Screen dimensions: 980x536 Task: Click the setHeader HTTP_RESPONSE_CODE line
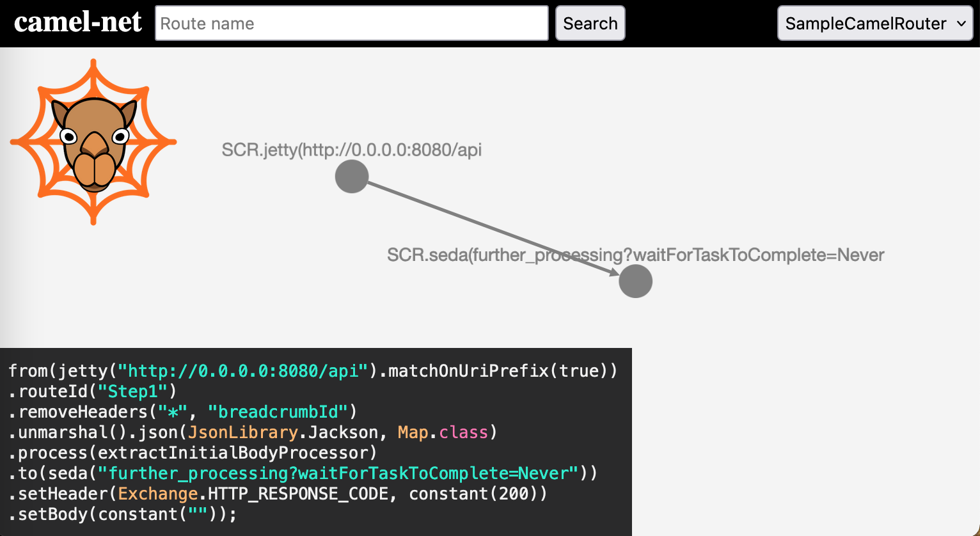[278, 494]
